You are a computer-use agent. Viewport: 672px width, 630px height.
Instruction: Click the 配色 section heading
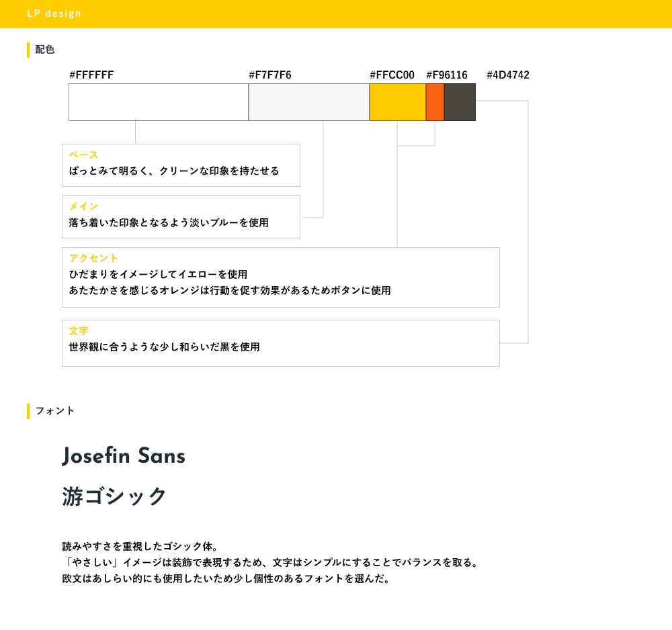coord(45,50)
